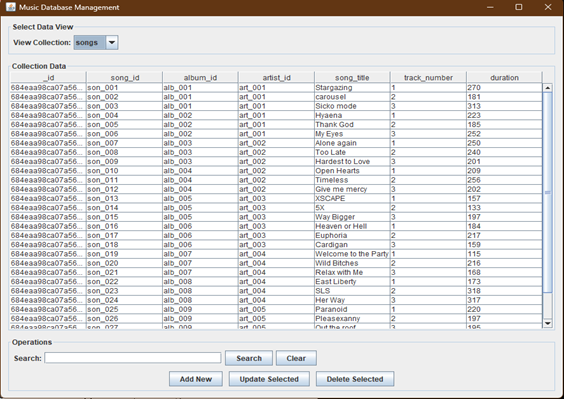This screenshot has height=399, width=564.
Task: Click alb_004 in the son_011 row
Action: pyautogui.click(x=200, y=180)
